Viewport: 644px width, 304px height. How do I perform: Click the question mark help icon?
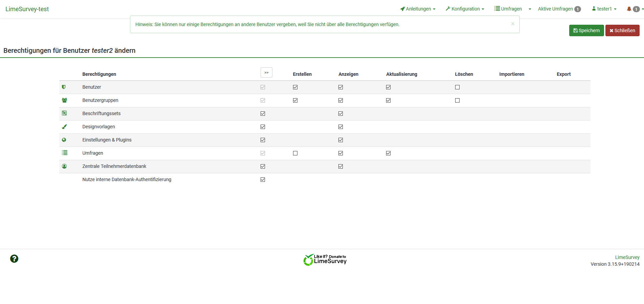tap(14, 259)
